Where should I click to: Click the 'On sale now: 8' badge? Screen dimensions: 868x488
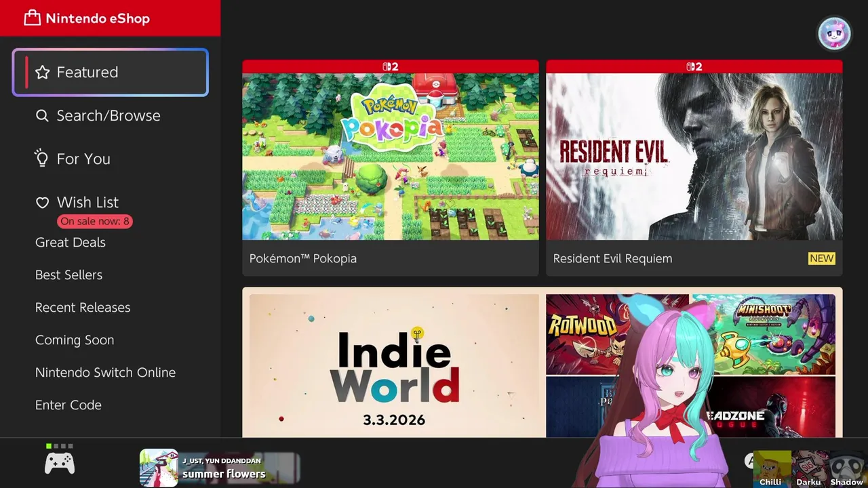(x=95, y=222)
